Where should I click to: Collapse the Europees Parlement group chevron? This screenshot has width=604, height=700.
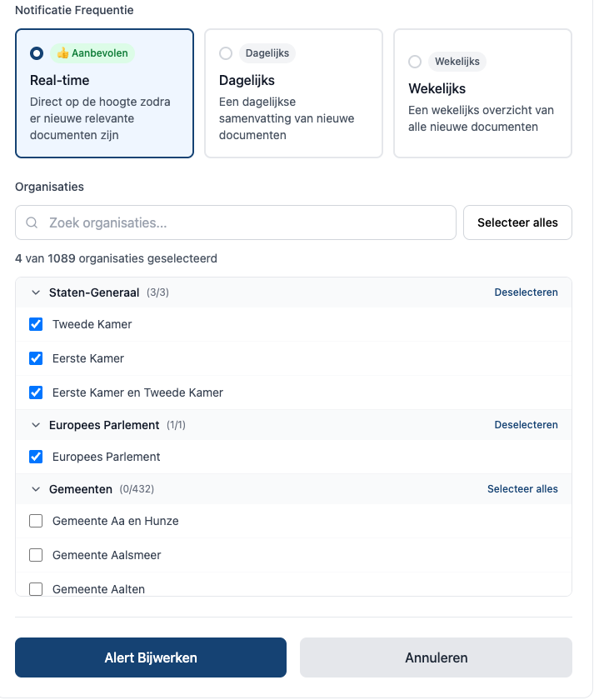36,425
